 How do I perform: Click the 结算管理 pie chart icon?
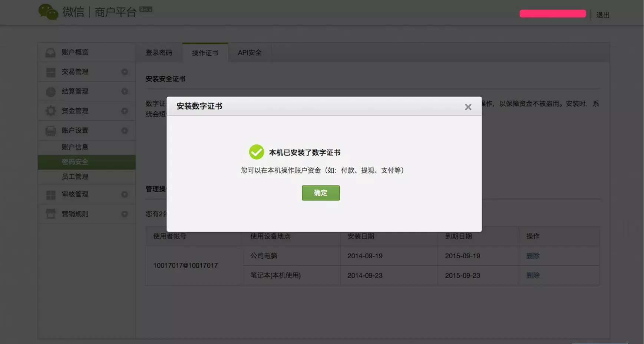[50, 92]
